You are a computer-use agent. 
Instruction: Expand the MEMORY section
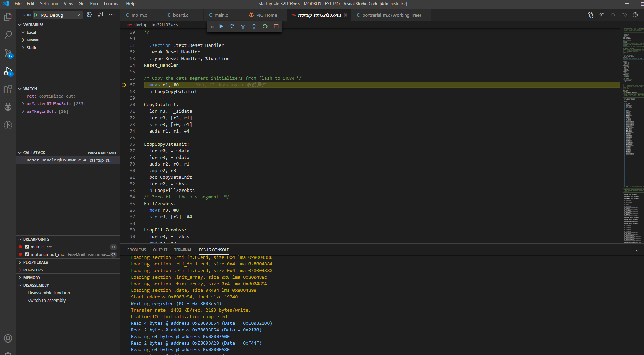point(68,278)
